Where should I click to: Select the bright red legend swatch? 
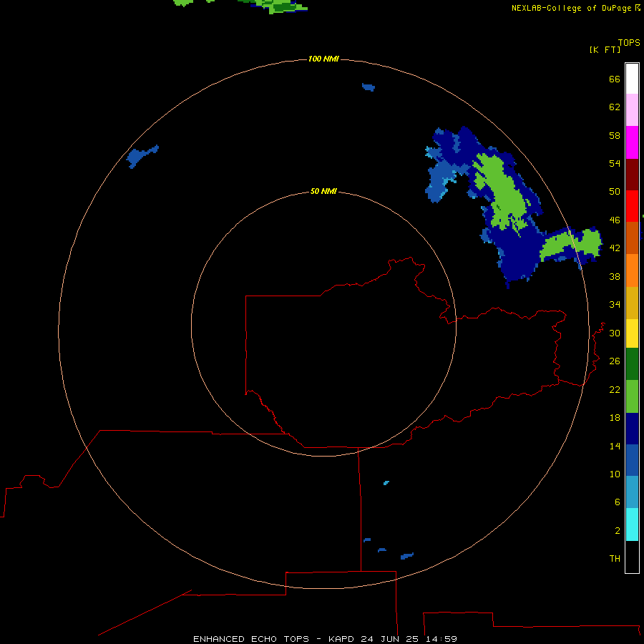coord(632,206)
